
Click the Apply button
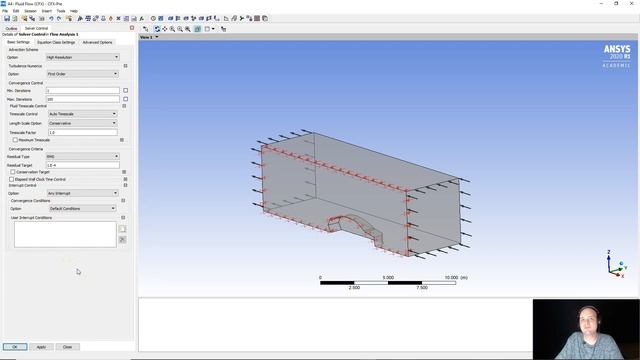tap(41, 347)
